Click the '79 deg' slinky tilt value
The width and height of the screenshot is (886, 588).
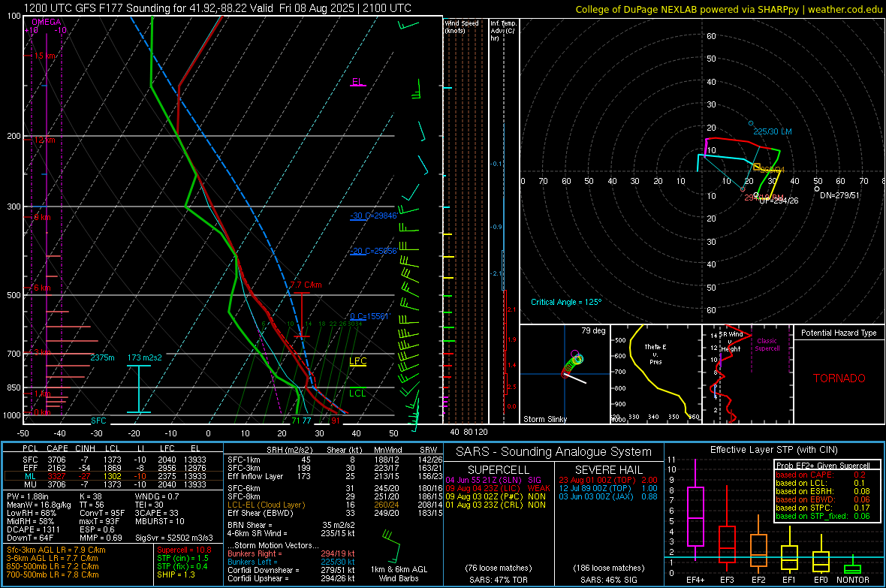click(x=593, y=330)
